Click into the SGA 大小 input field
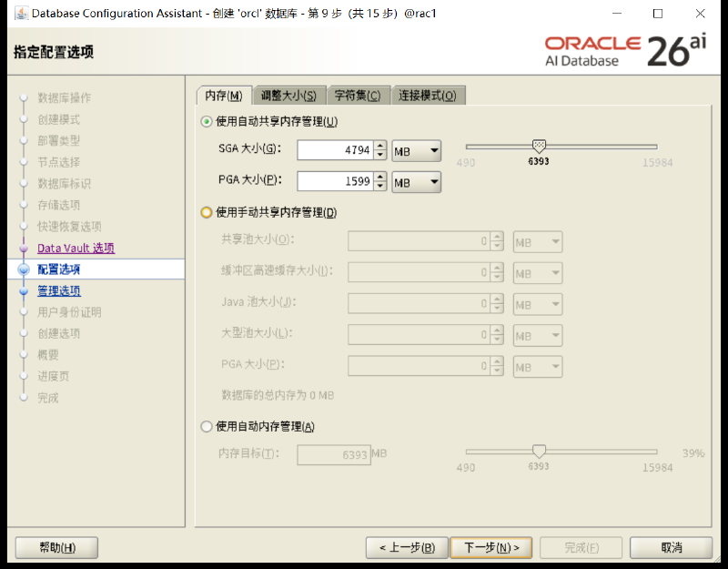 point(335,150)
